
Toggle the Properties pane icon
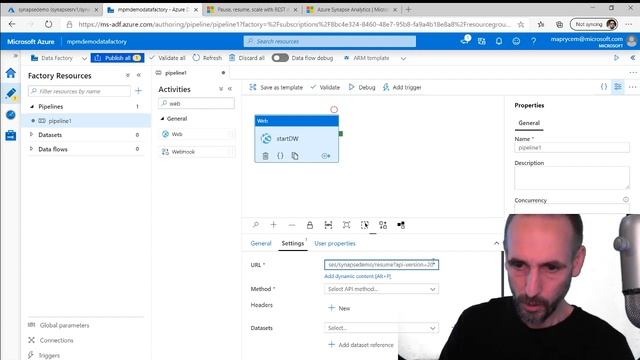point(618,87)
